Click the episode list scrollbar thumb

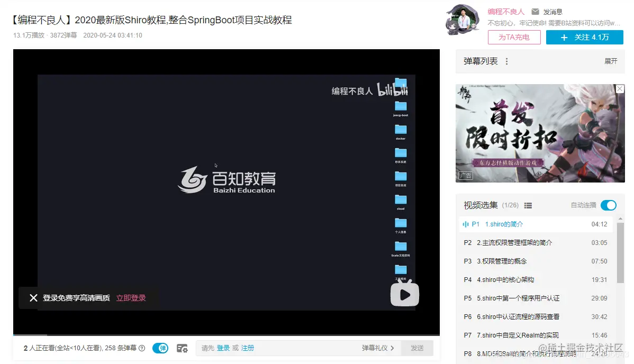[x=620, y=253]
